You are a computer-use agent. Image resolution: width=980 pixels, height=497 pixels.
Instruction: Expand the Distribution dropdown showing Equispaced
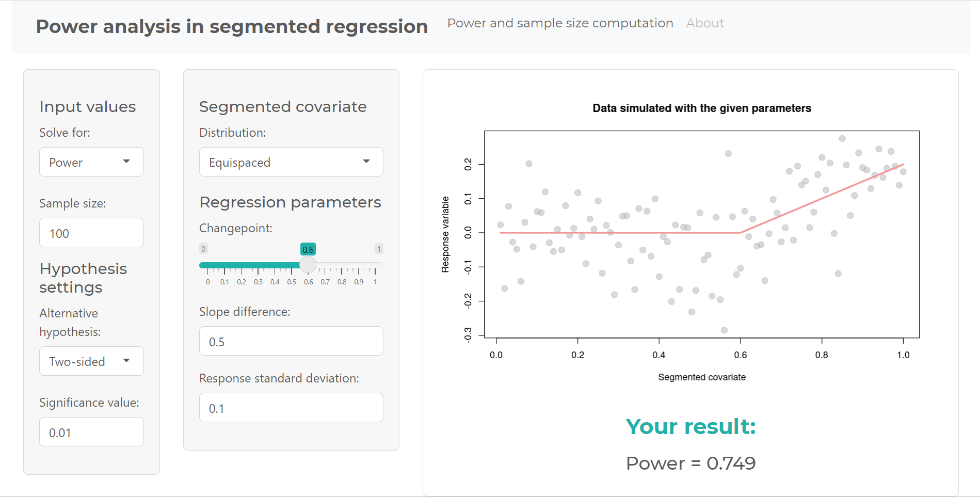coord(291,162)
